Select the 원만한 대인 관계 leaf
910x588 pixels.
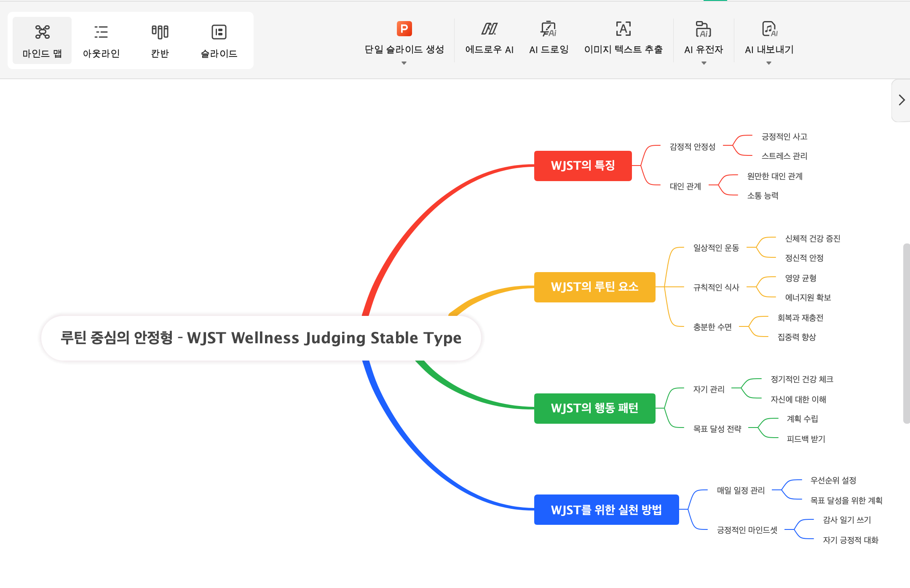(x=775, y=176)
